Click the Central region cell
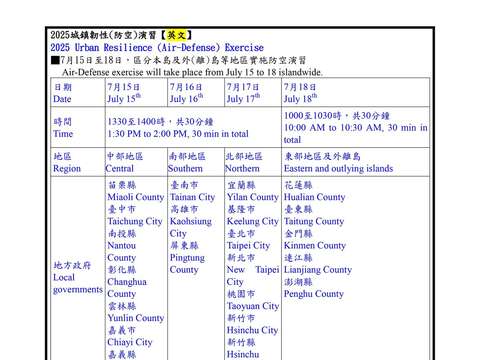 click(136, 162)
